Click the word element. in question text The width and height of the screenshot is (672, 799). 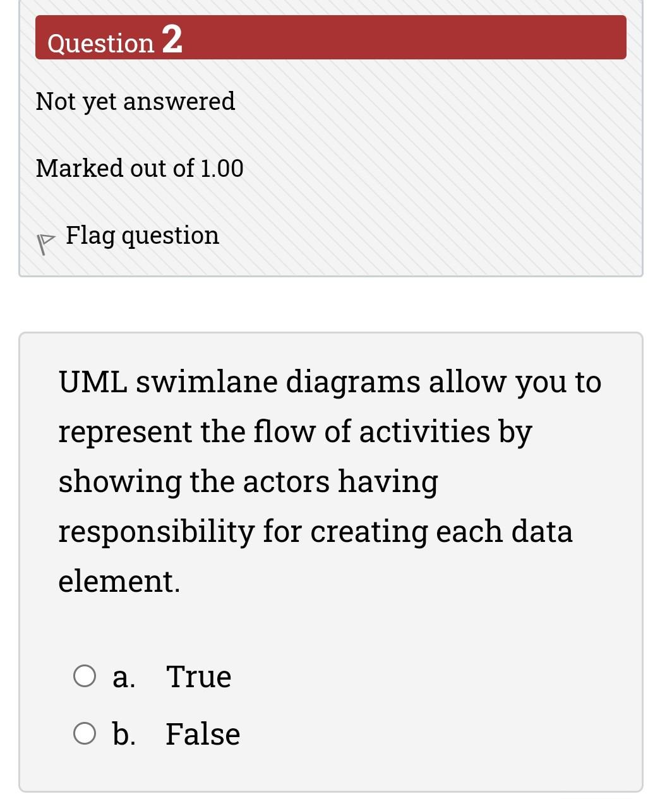click(x=119, y=581)
